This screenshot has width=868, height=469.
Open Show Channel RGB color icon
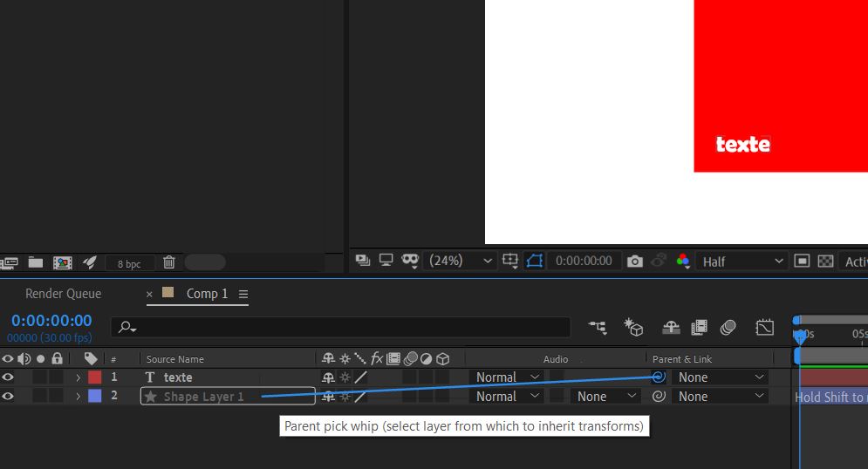click(683, 261)
